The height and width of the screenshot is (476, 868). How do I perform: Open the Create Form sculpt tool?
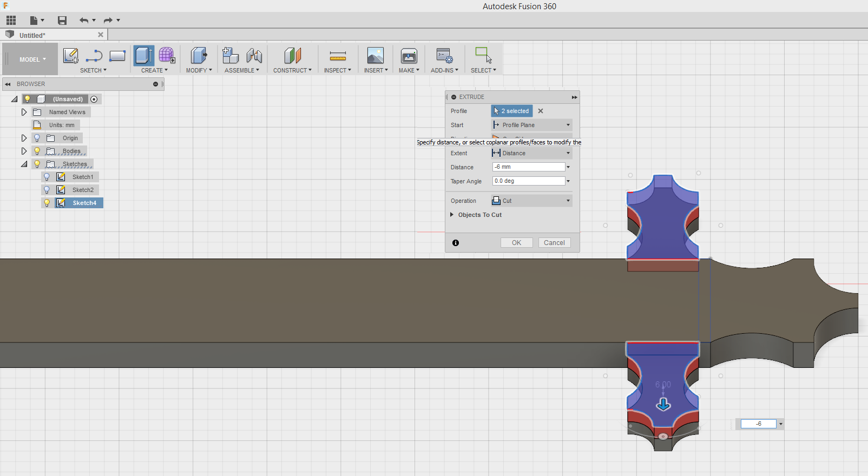[x=167, y=56]
